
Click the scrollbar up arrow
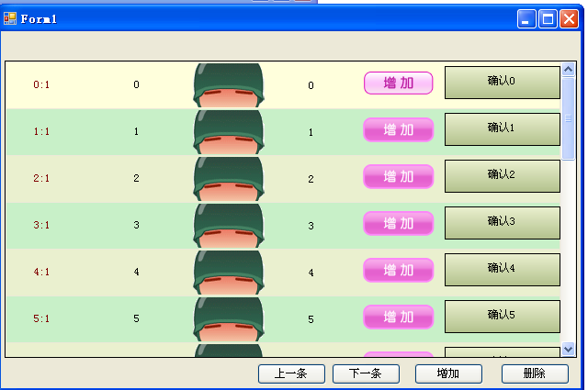(568, 70)
